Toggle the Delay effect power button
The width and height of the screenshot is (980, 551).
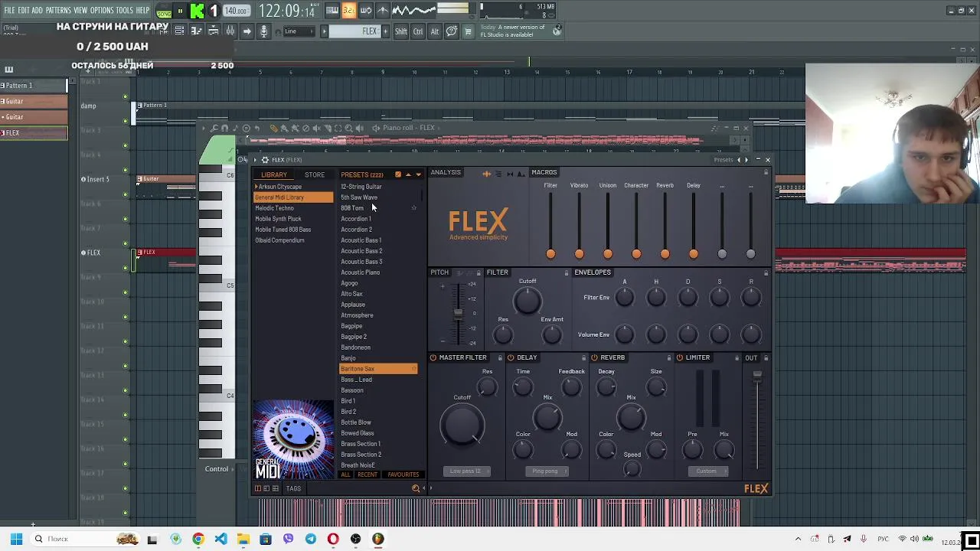pyautogui.click(x=511, y=358)
